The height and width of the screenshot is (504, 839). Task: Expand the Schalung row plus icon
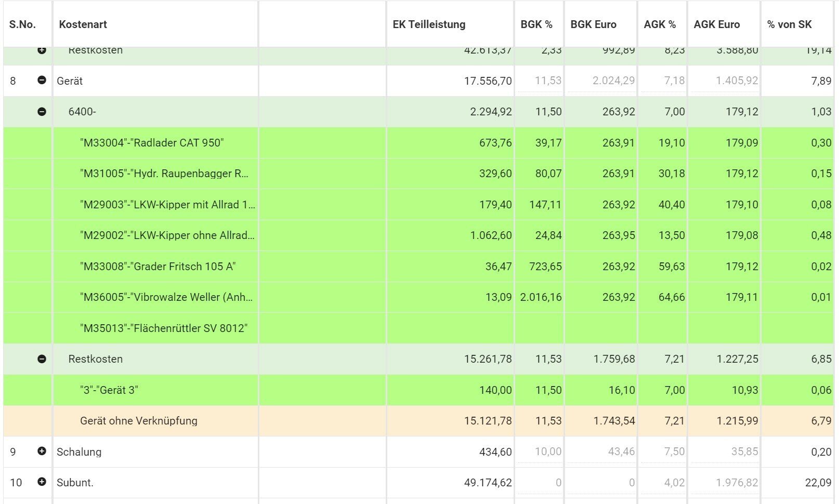42,452
